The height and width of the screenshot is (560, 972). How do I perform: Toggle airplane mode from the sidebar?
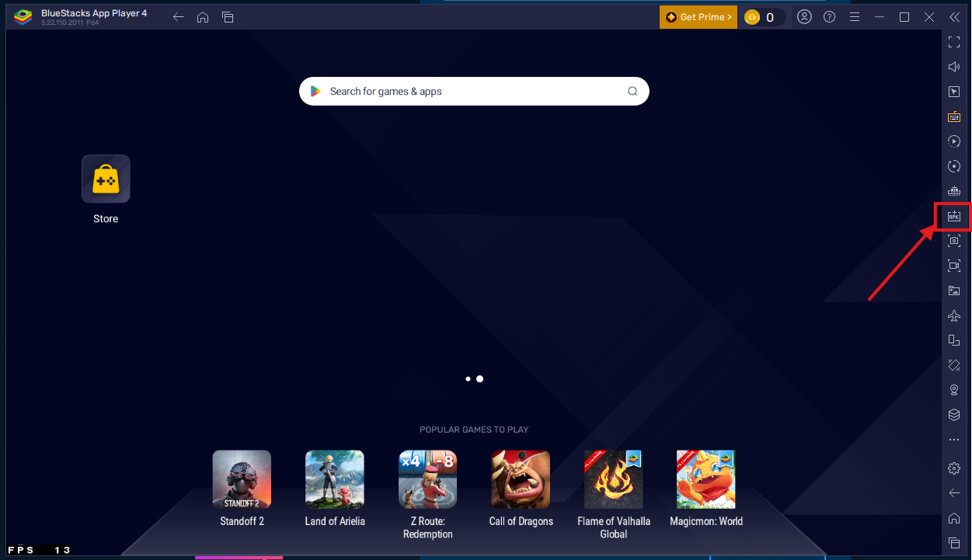[954, 315]
